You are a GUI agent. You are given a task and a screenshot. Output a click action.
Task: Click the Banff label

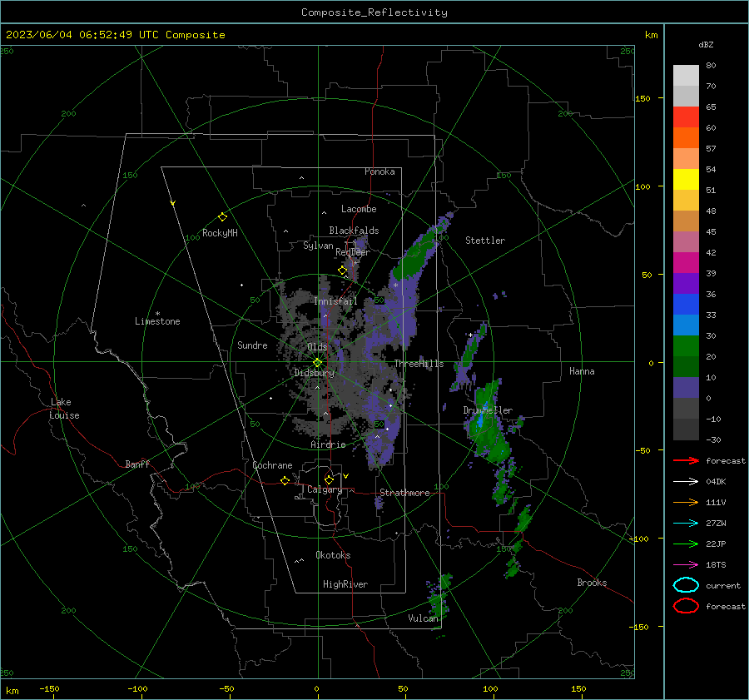tap(137, 464)
